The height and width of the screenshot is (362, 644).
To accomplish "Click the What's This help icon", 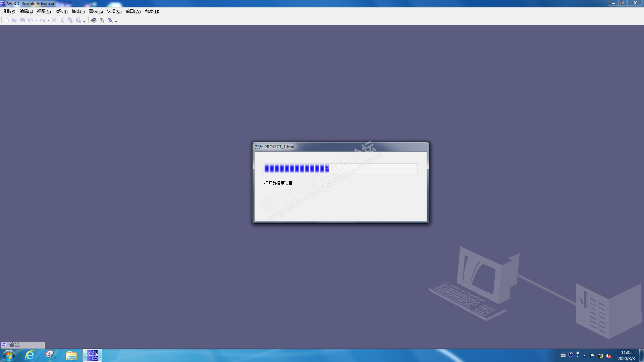I will (x=102, y=20).
